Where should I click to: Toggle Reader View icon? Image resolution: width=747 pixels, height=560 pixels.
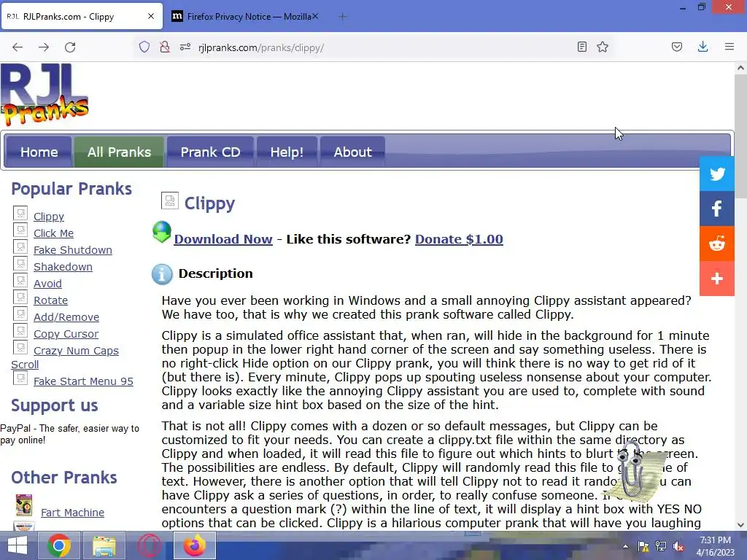(x=581, y=47)
